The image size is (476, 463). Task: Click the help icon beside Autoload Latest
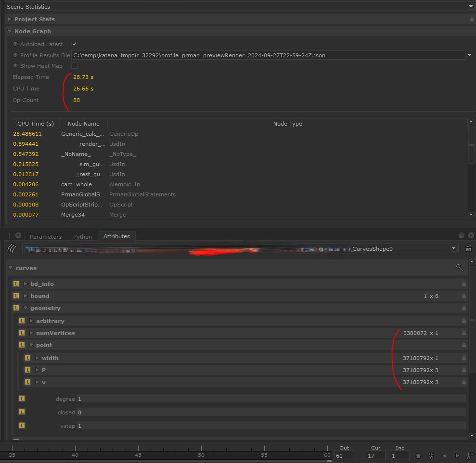[x=15, y=44]
